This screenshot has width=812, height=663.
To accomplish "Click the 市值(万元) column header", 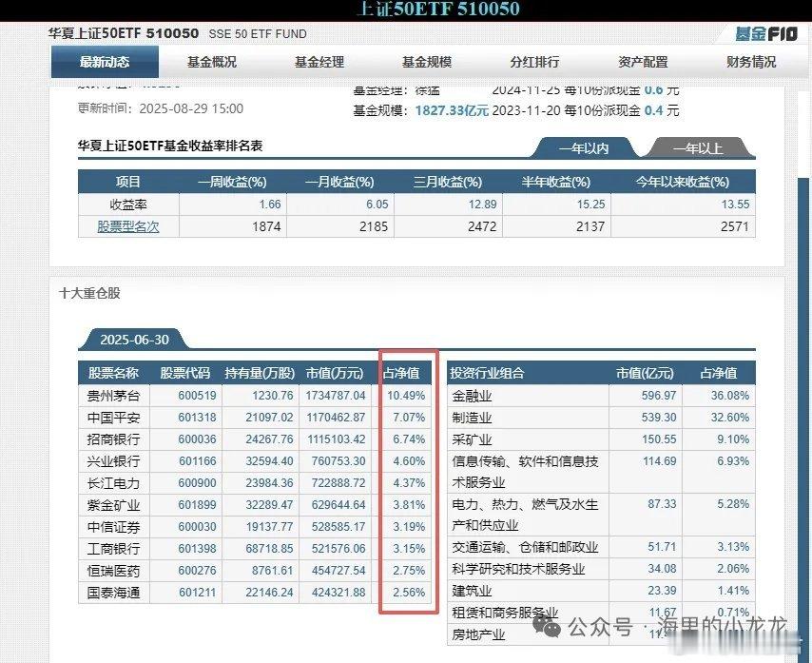I will pyautogui.click(x=335, y=373).
